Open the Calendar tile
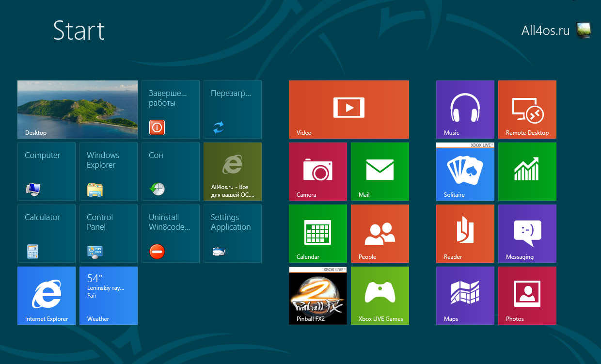Viewport: 601px width, 364px height. coord(318,234)
